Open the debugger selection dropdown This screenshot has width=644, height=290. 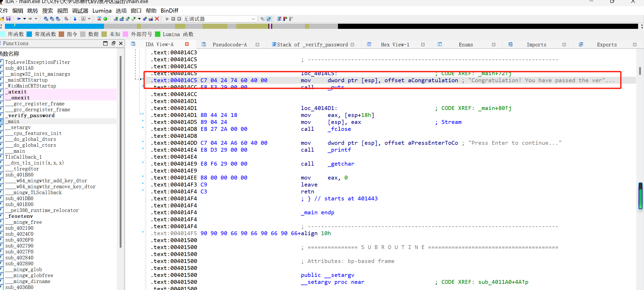(x=253, y=19)
